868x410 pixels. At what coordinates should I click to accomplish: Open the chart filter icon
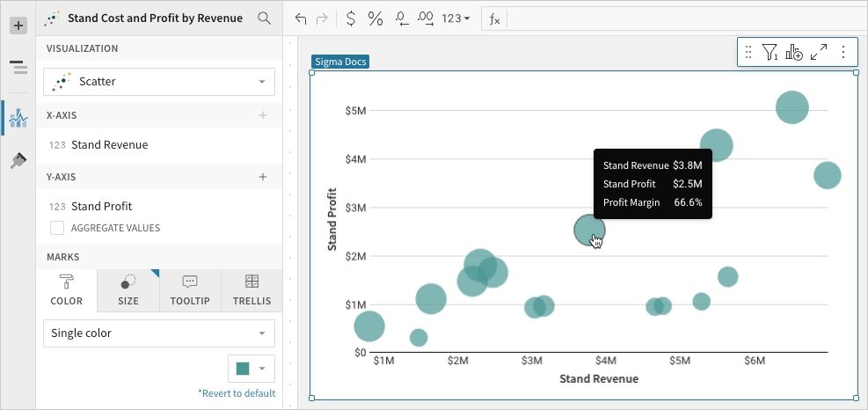click(770, 53)
